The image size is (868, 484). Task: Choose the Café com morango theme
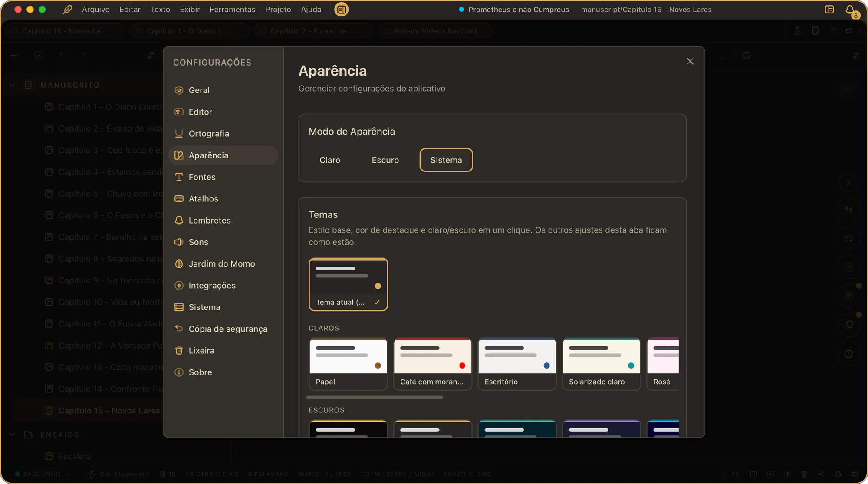[x=433, y=364]
